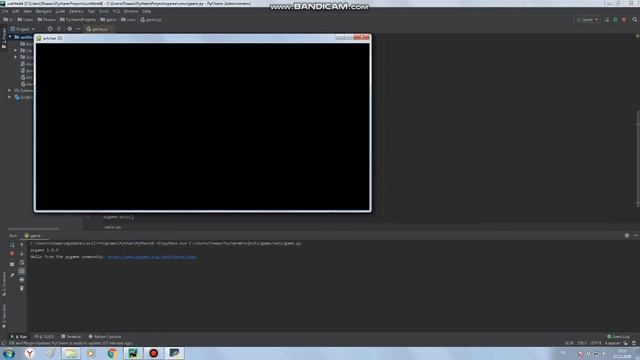
Task: Click the Run icon in top toolbar
Action: click(607, 20)
